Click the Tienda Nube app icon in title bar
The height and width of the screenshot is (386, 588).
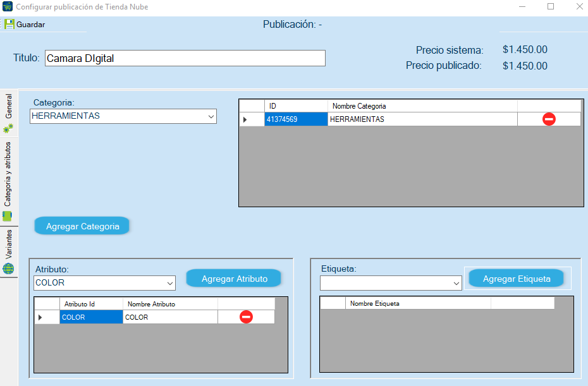8,7
